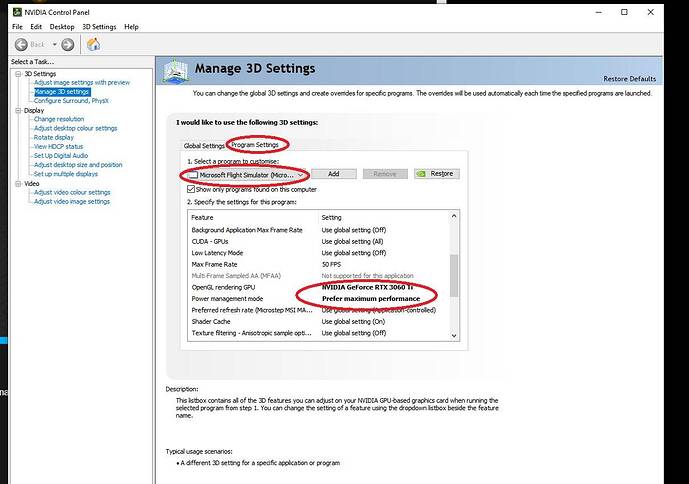This screenshot has height=484, width=689.
Task: Collapse the 3D Settings tree node
Action: (x=18, y=74)
